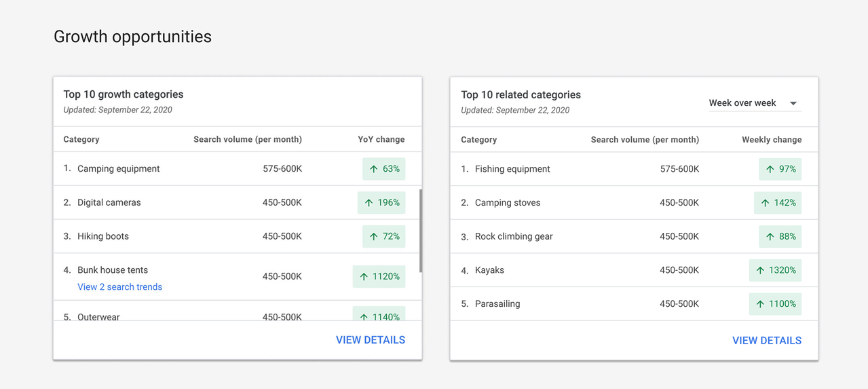868x389 pixels.
Task: Click the 1100% badge for Parasailing
Action: tap(775, 304)
